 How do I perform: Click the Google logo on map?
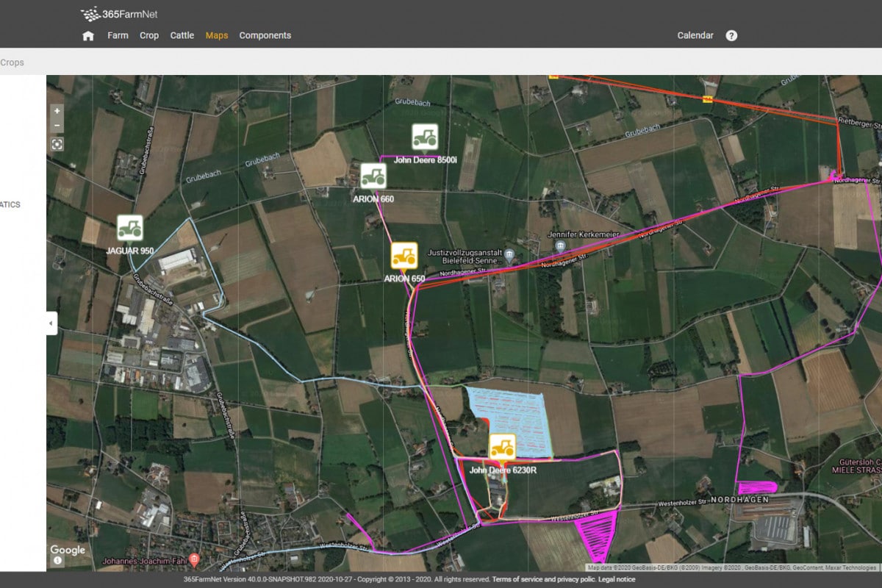click(68, 550)
